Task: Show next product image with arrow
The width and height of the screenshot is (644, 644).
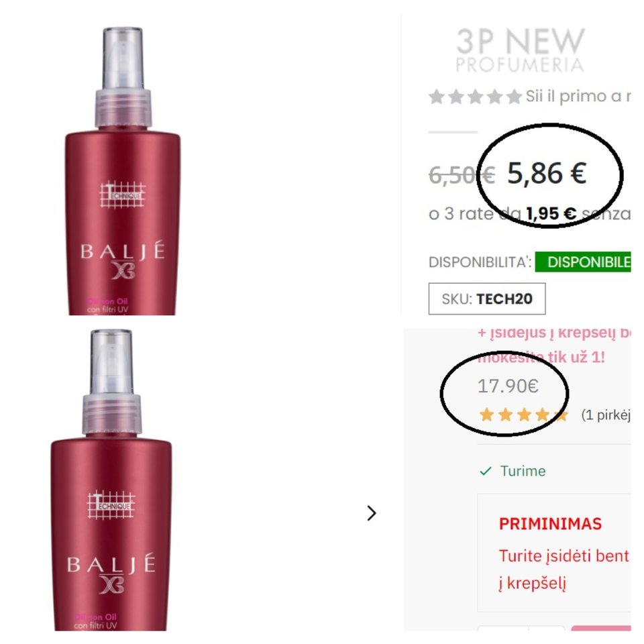Action: click(371, 513)
